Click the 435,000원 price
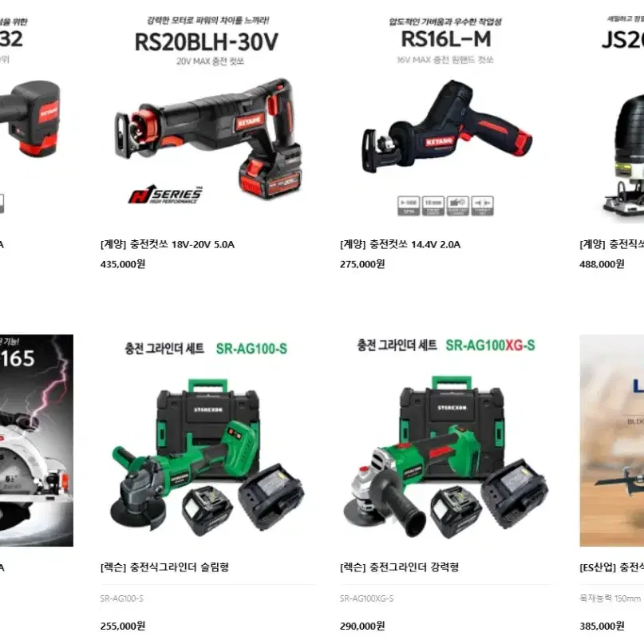The image size is (644, 644). (x=123, y=264)
